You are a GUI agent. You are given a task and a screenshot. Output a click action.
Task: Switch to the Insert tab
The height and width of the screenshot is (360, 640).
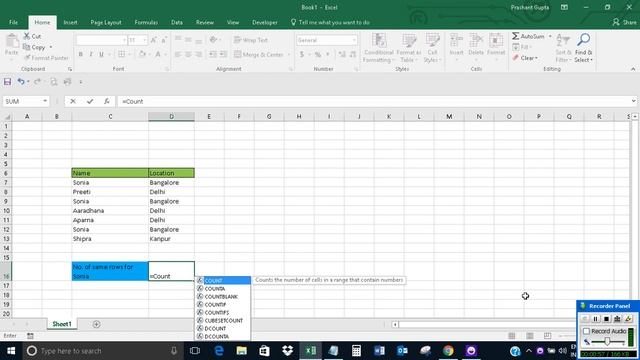coord(70,22)
